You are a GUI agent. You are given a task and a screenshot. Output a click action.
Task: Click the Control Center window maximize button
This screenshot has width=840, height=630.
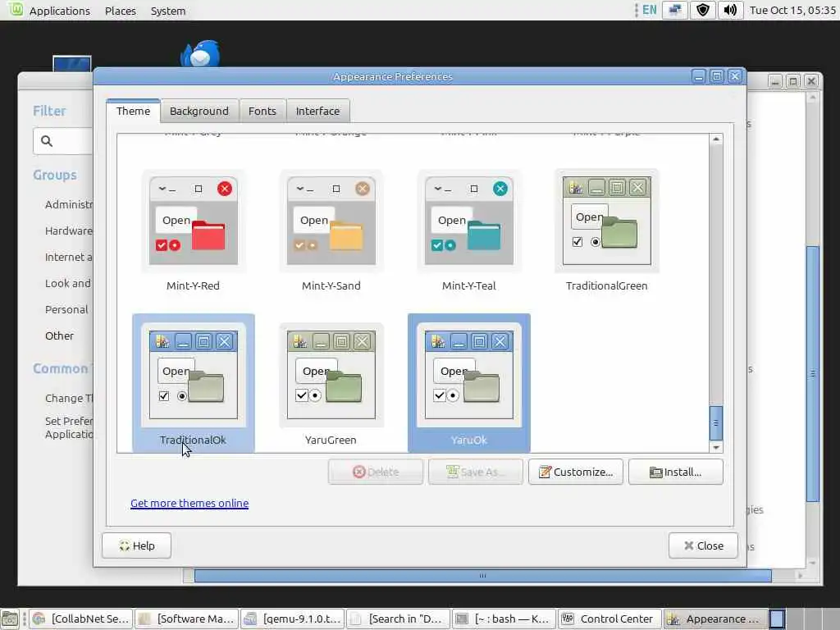point(793,81)
